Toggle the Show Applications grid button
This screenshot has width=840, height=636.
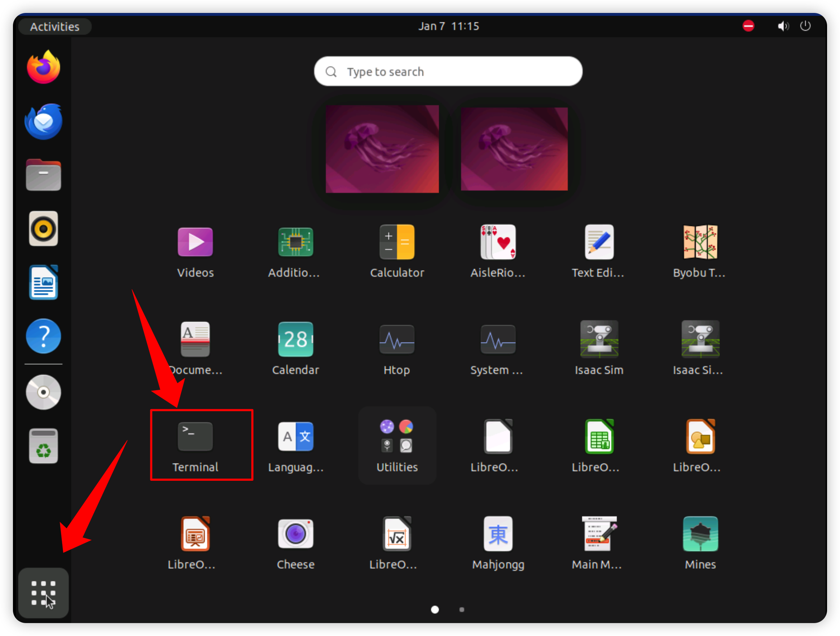[43, 593]
